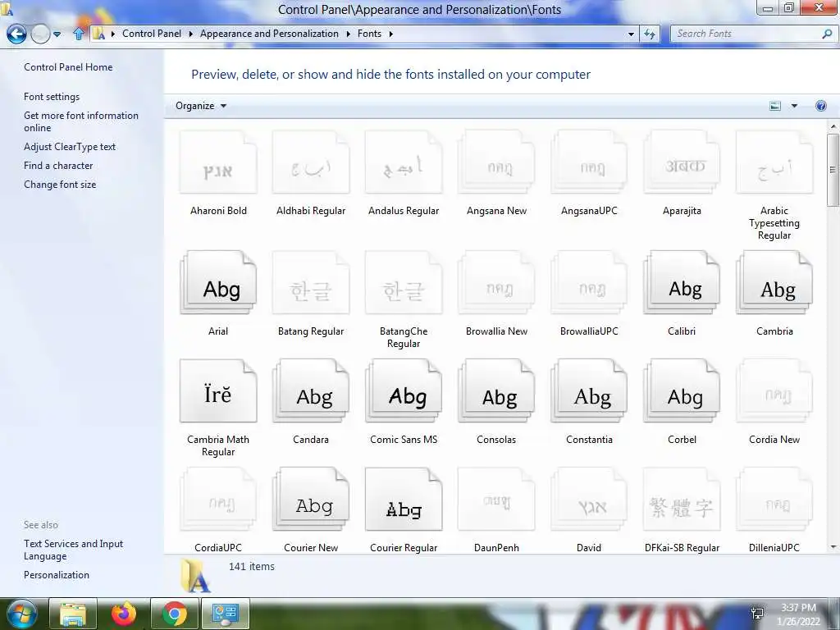Select the David font icon
840x630 pixels.
589,500
